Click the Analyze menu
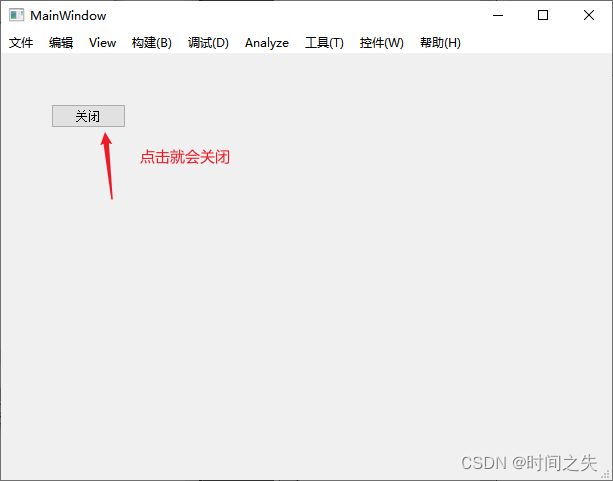Screen dimensions: 613x481 tap(266, 43)
